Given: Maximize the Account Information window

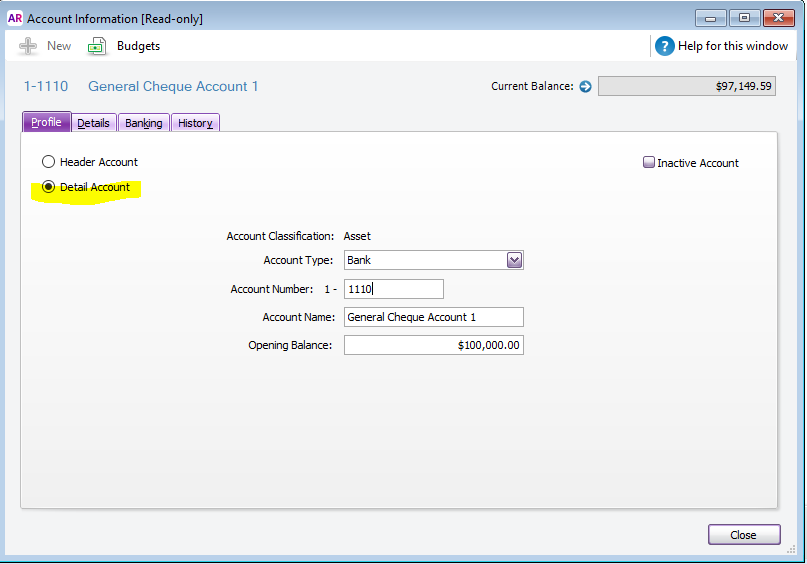Looking at the screenshot, I should point(744,18).
